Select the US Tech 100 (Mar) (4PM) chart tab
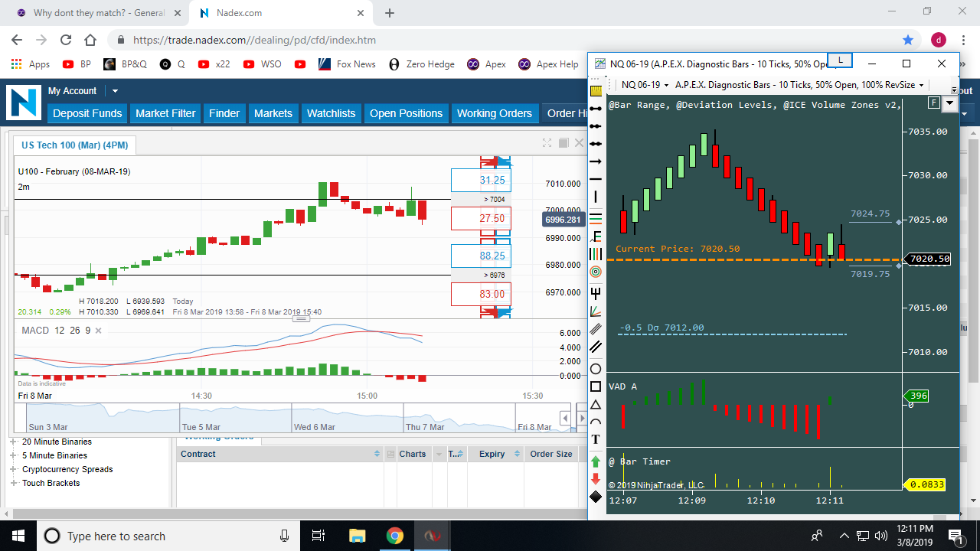Screen dimensions: 980x551 click(74, 145)
